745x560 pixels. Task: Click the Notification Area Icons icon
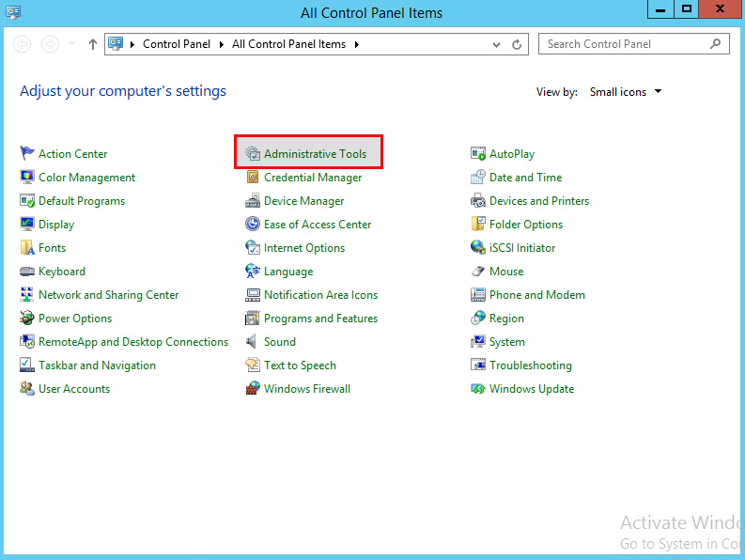pos(253,294)
